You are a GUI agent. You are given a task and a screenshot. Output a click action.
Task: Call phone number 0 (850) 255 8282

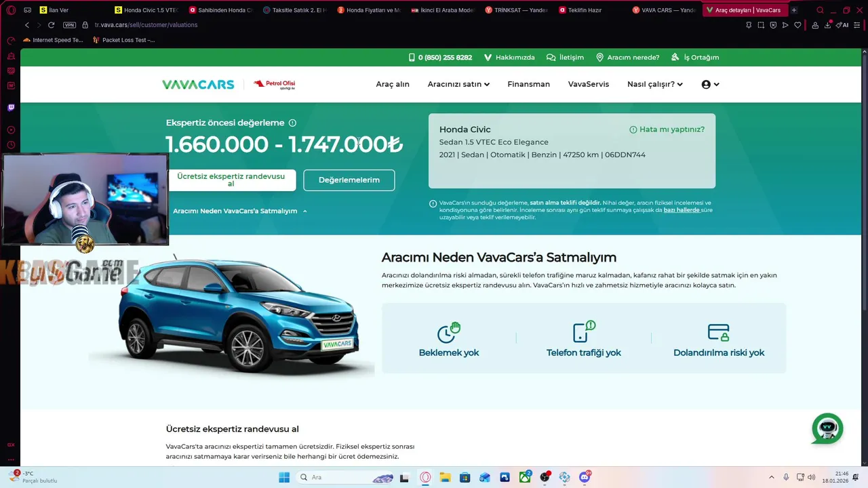tap(440, 58)
